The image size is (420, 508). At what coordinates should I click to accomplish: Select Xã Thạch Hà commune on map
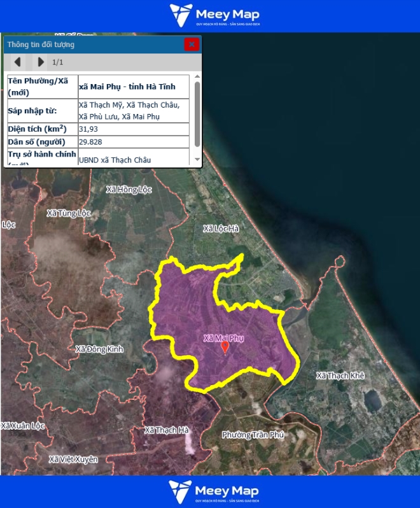[166, 430]
